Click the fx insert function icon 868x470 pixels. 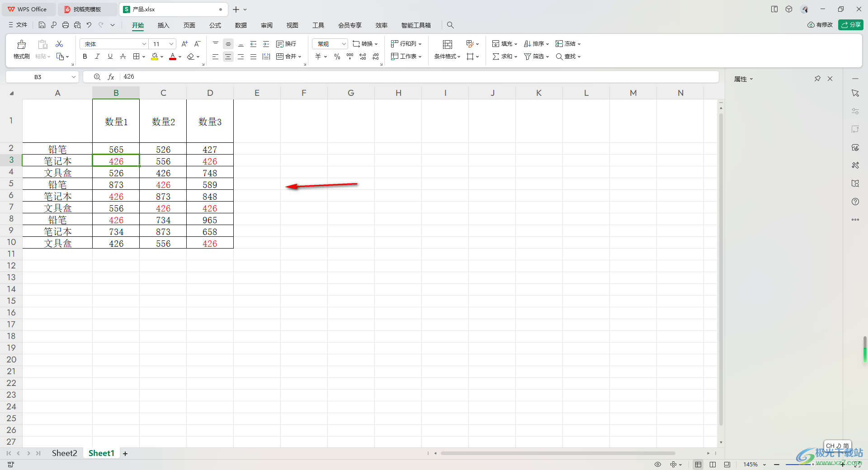click(111, 77)
